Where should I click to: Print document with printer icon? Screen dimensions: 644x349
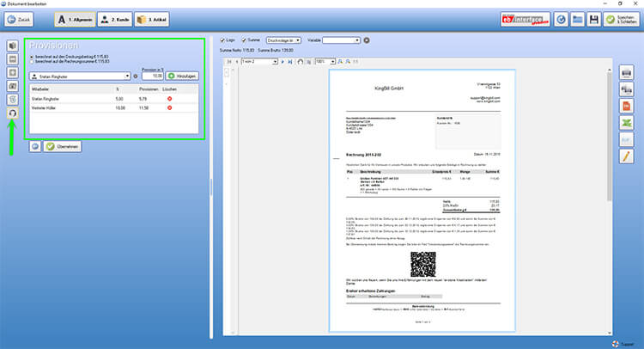pyautogui.click(x=626, y=73)
